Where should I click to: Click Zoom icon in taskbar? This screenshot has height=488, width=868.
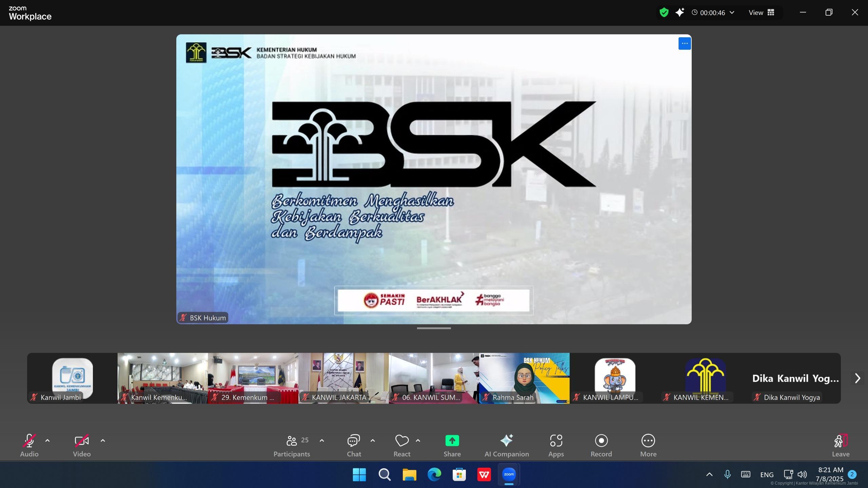[509, 474]
